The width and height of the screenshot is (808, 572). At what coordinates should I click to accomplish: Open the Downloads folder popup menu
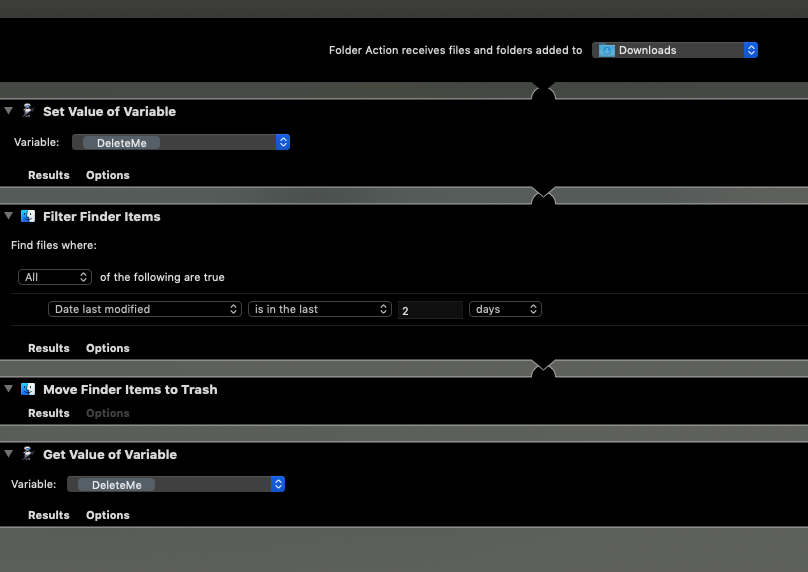coord(675,50)
